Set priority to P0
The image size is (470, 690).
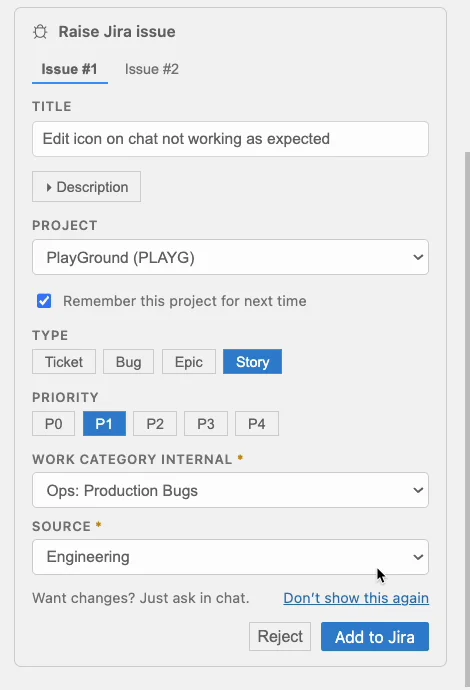coord(54,424)
